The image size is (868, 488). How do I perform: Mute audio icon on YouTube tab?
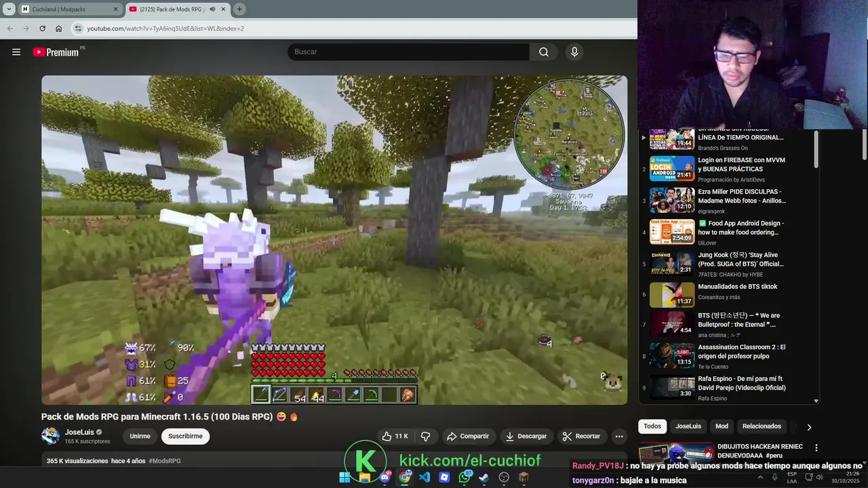pos(213,9)
